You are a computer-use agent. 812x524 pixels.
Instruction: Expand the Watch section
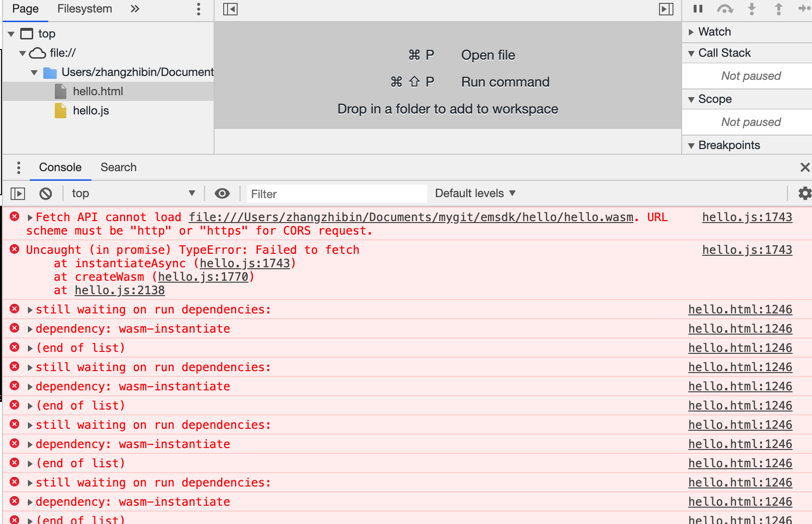point(691,31)
